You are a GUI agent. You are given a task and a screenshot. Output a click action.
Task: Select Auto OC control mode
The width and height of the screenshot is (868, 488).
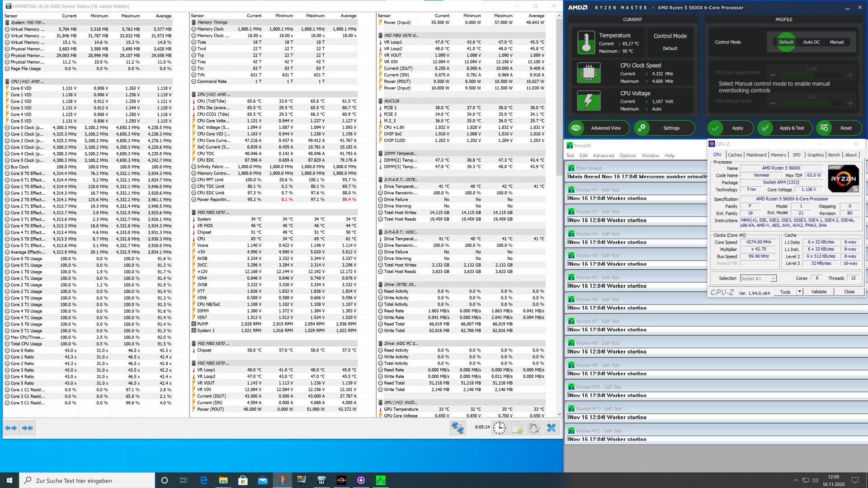[811, 42]
